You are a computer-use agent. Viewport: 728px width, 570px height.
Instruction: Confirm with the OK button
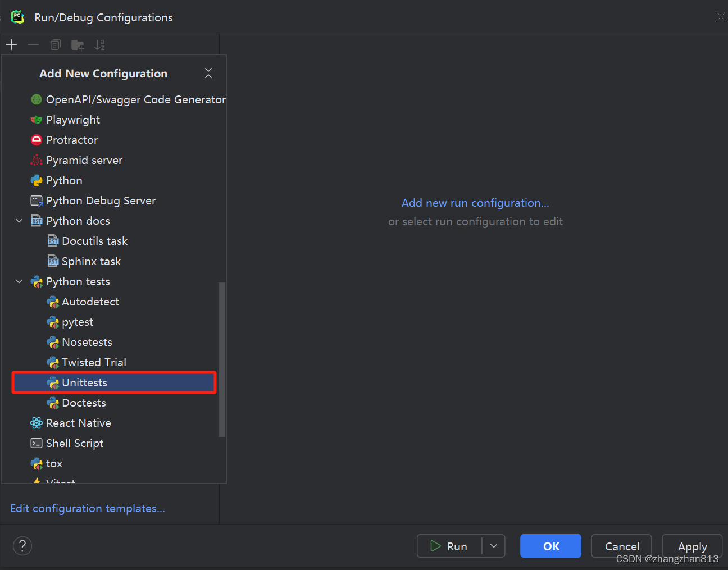pos(550,546)
